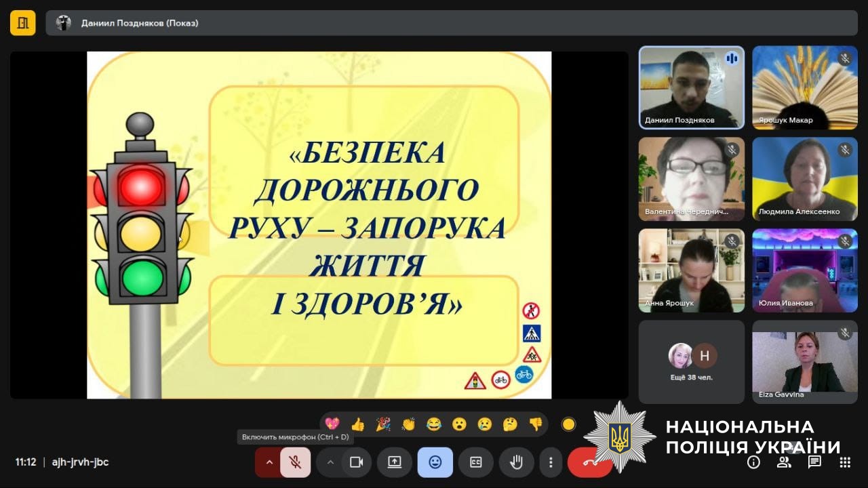Open the activities grid icon
Screen dimensions: 868x488
(x=845, y=462)
